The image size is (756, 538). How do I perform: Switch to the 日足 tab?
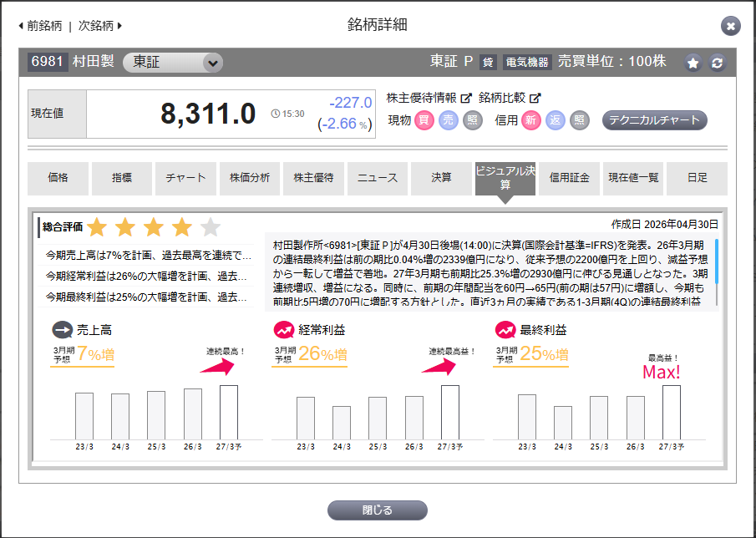click(698, 179)
